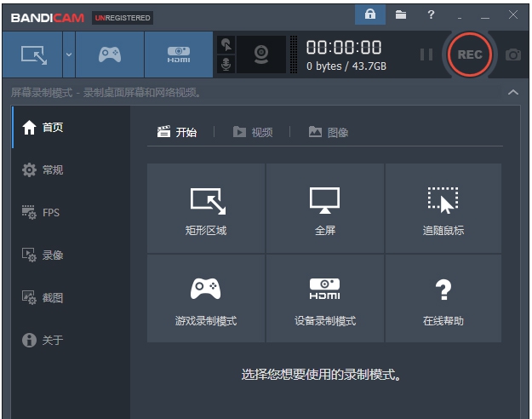532x419 pixels.
Task: Start recording with the REC button
Action: coord(470,55)
